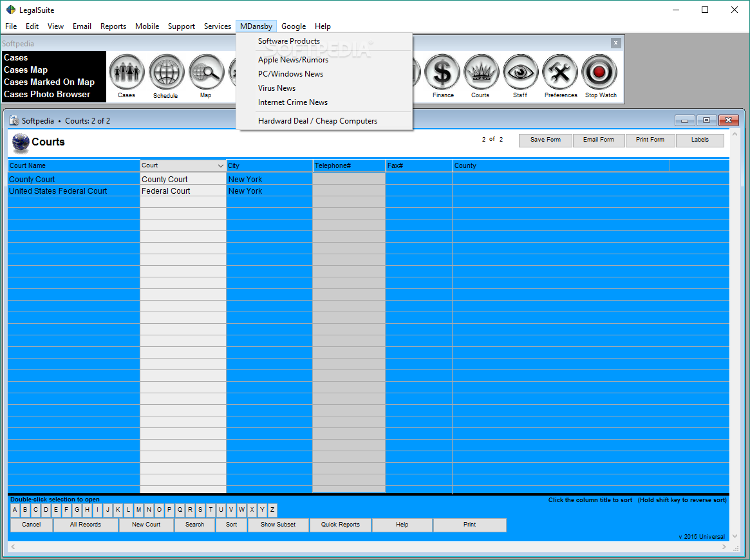
Task: Click Cases Map in black sidebar
Action: [26, 70]
